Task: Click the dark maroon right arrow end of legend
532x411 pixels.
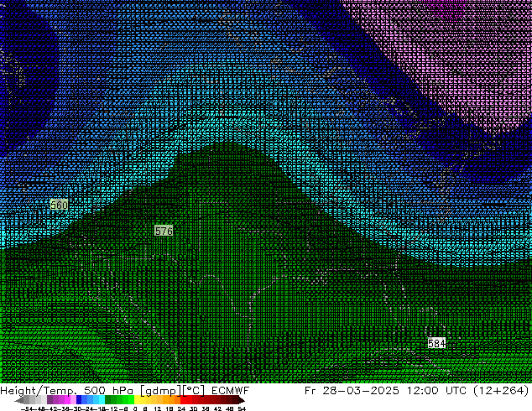Action: click(241, 400)
